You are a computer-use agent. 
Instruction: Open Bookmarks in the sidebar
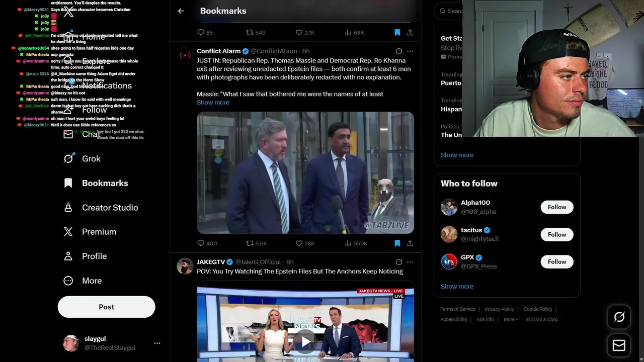[96, 183]
